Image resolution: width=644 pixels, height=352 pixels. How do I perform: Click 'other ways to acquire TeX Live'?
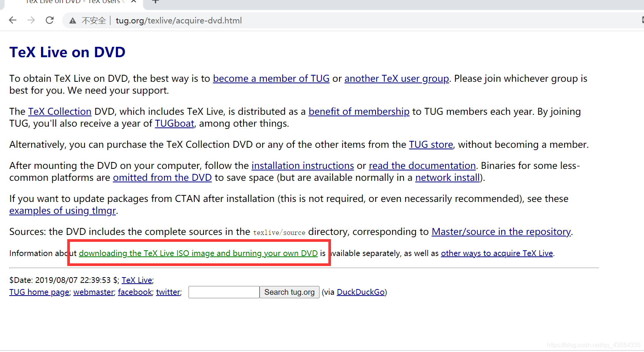pos(497,253)
